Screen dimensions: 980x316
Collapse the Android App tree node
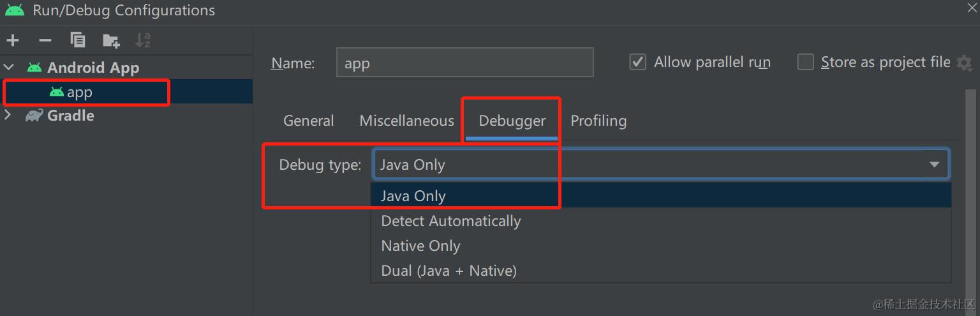[x=9, y=67]
